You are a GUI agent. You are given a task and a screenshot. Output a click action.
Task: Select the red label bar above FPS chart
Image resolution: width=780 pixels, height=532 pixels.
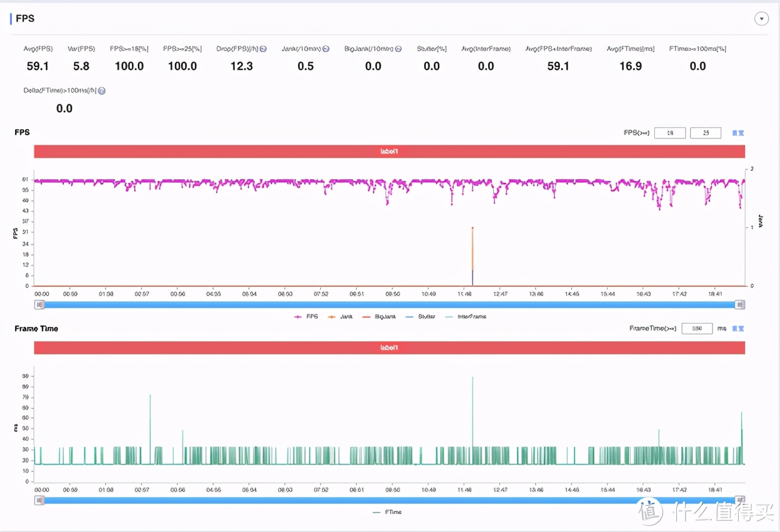point(389,151)
